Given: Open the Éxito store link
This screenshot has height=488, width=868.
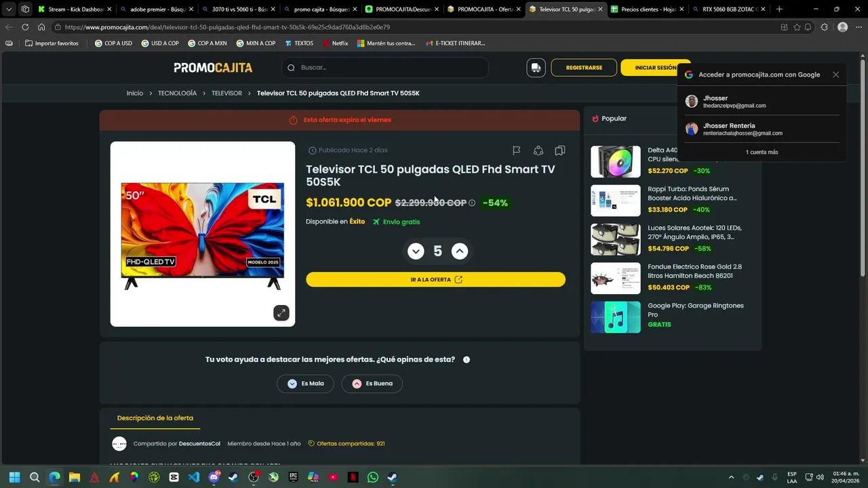Looking at the screenshot, I should [357, 222].
